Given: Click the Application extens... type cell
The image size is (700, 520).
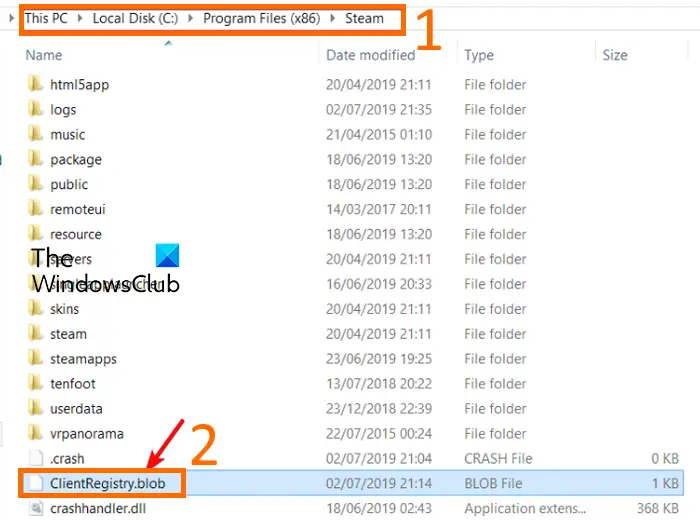Looking at the screenshot, I should tap(525, 508).
